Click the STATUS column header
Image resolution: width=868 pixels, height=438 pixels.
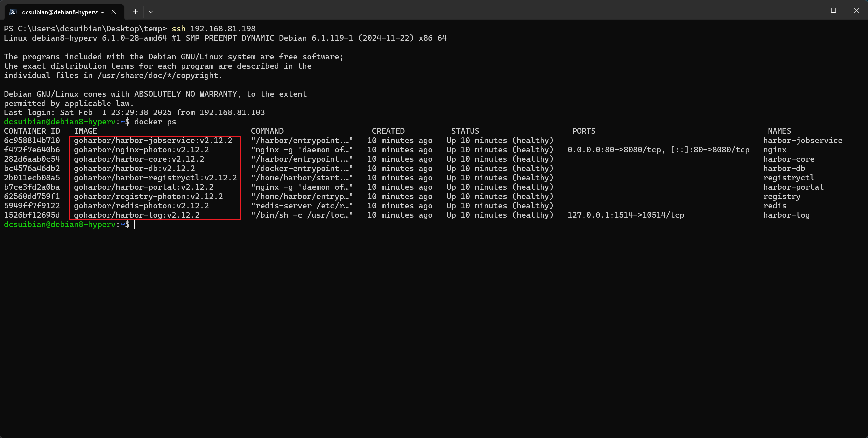465,131
